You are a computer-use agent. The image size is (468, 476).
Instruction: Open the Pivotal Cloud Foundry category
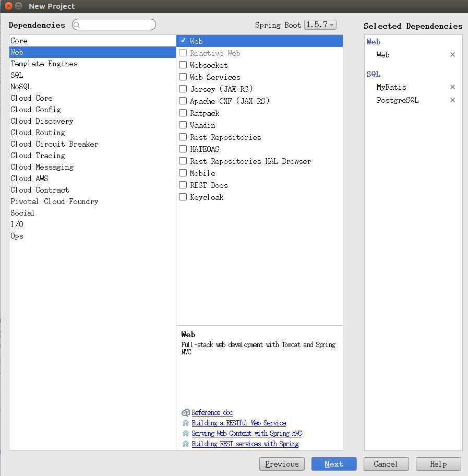tap(92, 201)
